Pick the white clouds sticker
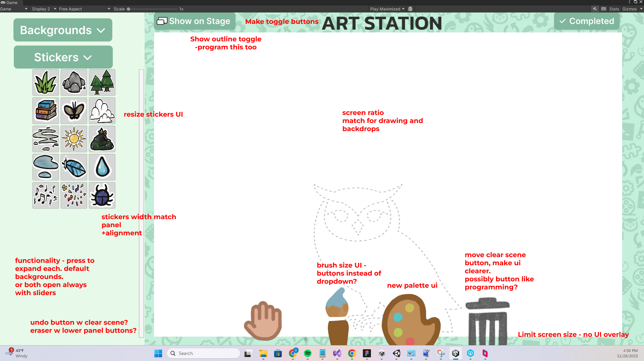 (x=102, y=111)
